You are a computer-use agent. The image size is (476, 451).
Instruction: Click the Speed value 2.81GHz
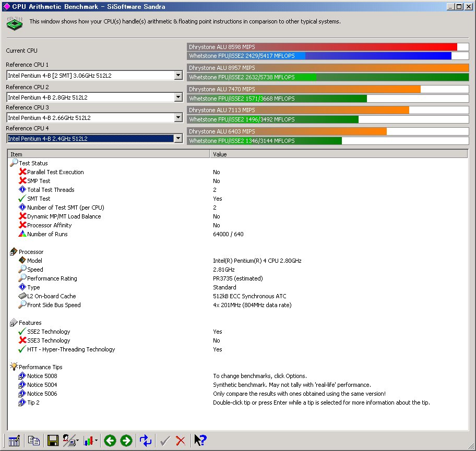[224, 270]
